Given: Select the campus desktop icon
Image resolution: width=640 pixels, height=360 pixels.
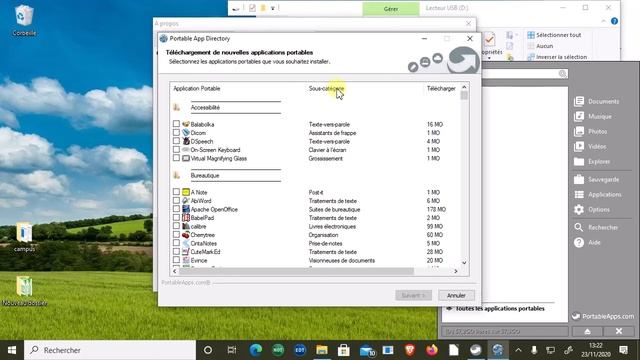Looking at the screenshot, I should click(24, 237).
